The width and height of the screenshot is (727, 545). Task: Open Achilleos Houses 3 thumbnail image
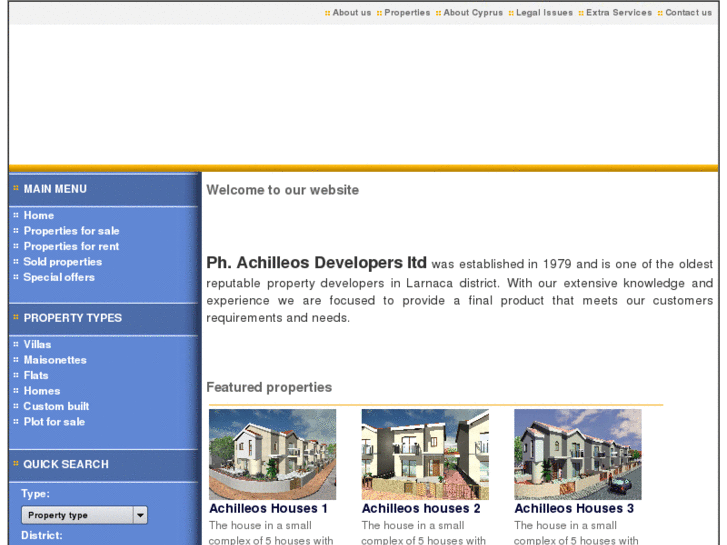tap(578, 454)
